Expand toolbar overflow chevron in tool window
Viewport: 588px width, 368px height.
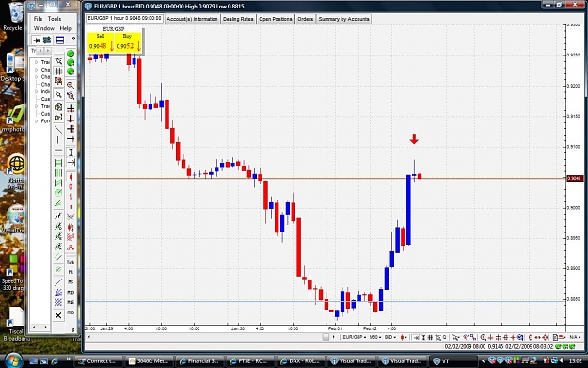73,39
